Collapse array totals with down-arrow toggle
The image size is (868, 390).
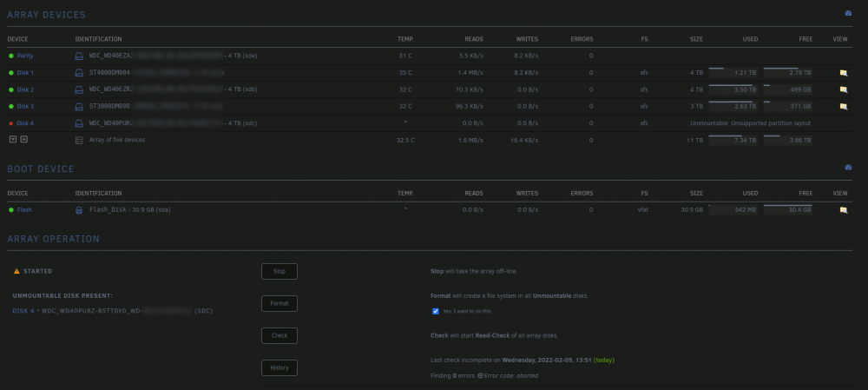click(x=13, y=140)
